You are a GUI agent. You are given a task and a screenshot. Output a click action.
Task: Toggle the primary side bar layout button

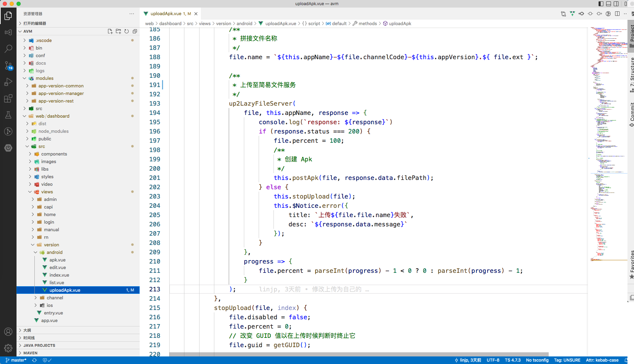(601, 4)
